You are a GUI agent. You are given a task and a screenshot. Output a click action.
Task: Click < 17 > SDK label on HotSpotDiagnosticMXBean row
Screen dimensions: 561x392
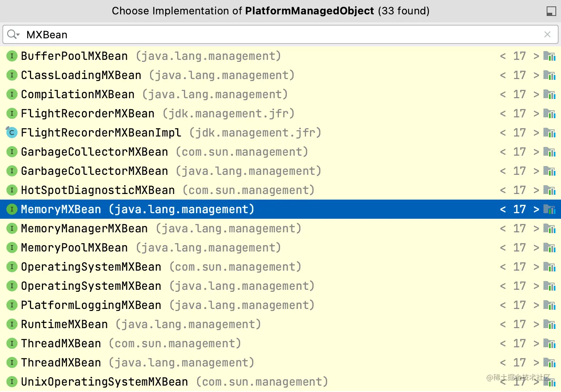(520, 190)
